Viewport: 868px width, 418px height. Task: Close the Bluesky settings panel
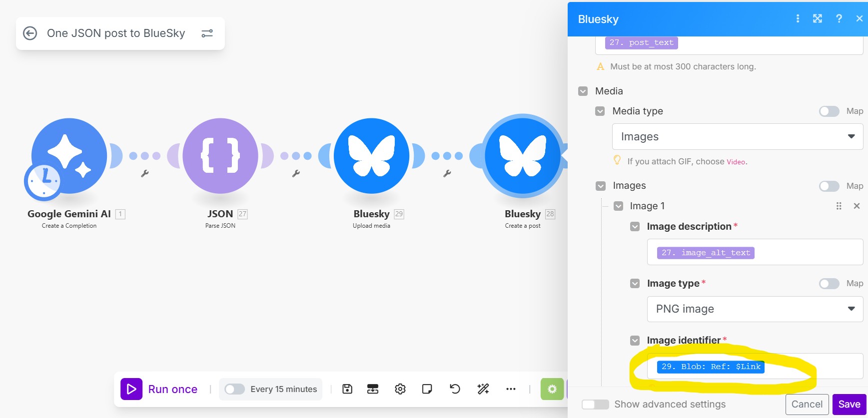860,18
